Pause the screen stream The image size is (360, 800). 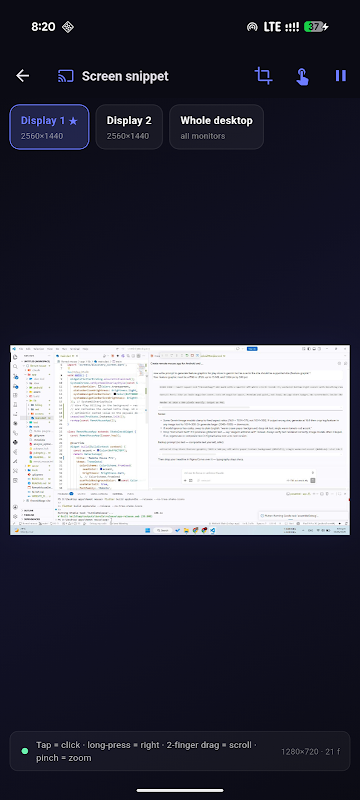[341, 76]
